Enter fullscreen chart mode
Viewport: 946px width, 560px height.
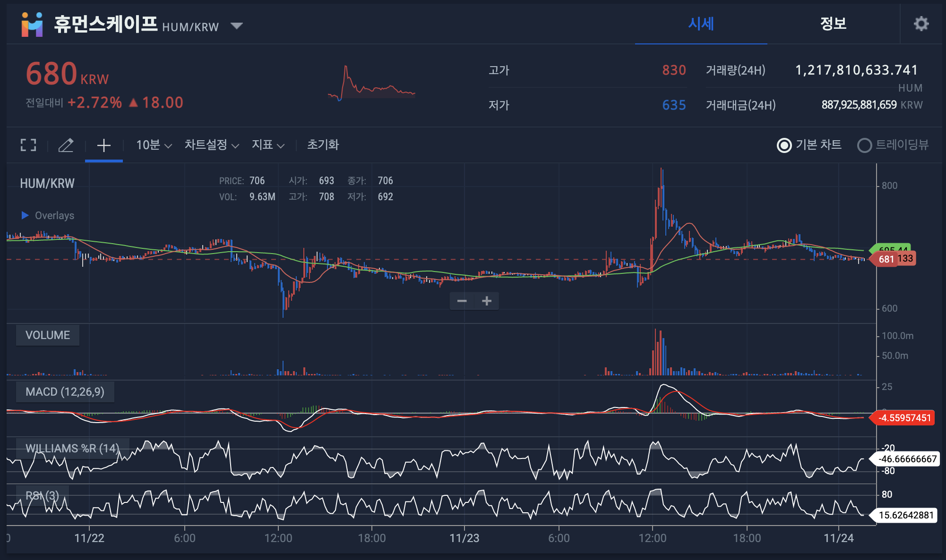tap(28, 145)
